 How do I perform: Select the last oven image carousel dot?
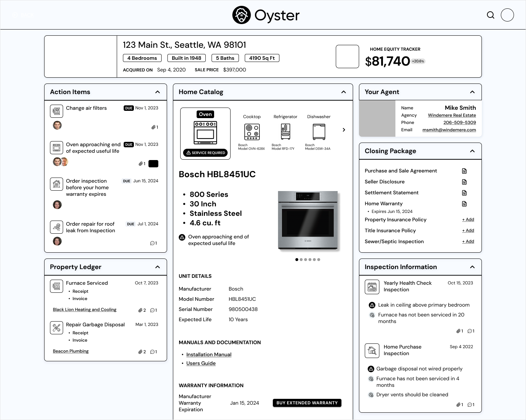click(x=318, y=260)
